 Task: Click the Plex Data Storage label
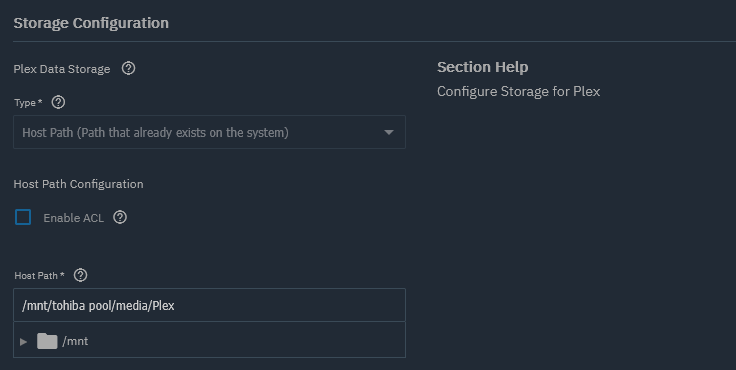click(x=62, y=69)
